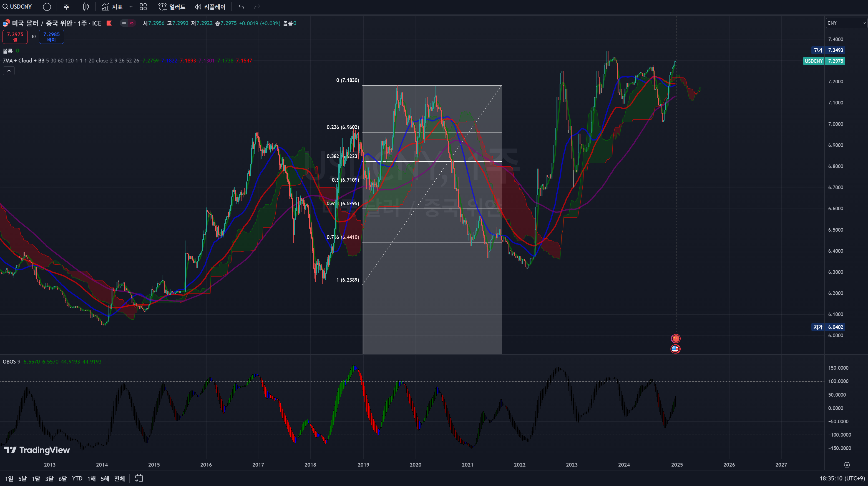Click the 7.2975 셀 sell button
868x486 pixels.
click(15, 37)
